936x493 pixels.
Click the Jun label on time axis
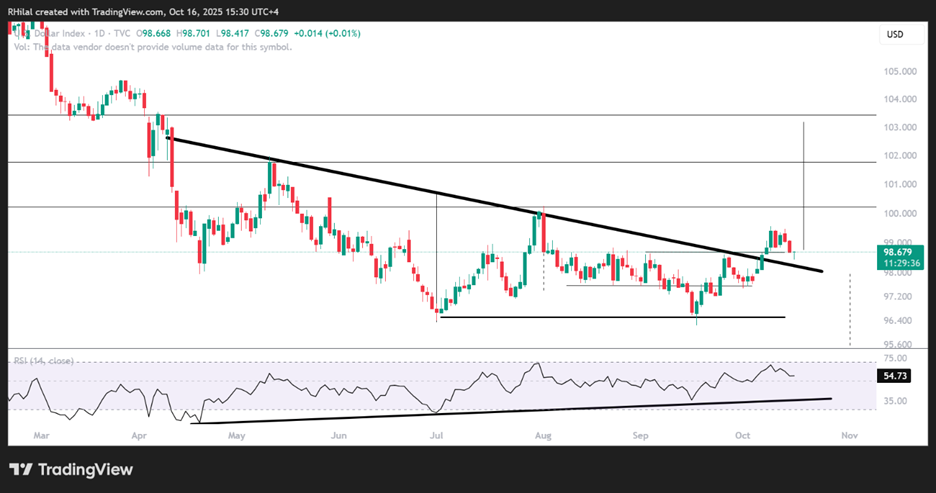(338, 436)
